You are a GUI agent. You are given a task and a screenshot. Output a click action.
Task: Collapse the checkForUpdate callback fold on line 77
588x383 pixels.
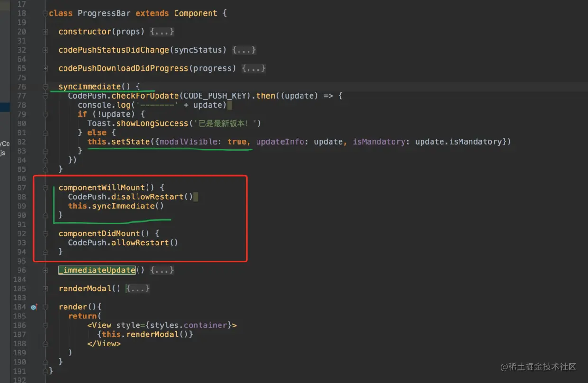pyautogui.click(x=45, y=96)
